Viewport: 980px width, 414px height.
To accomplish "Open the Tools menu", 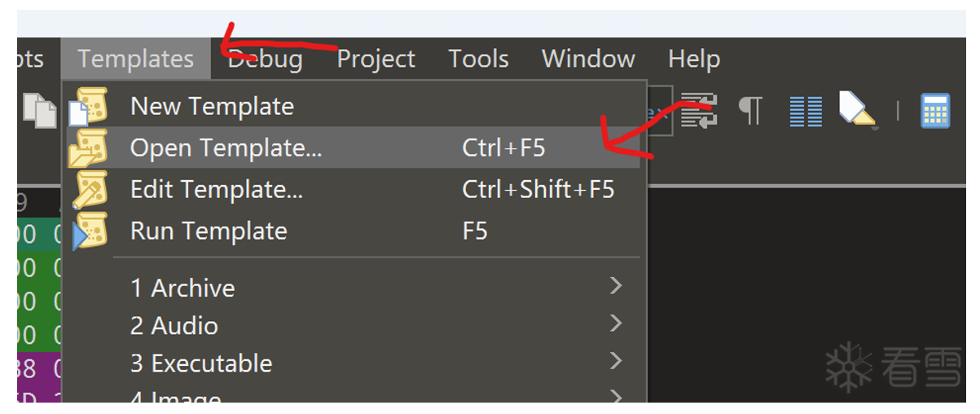I will pos(478,59).
